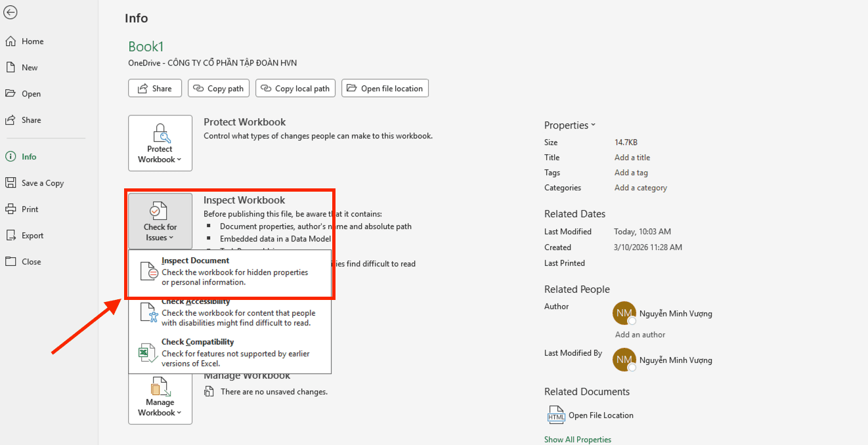Screen dimensions: 868x445
Task: Click the Export icon in sidebar
Action: (x=11, y=236)
